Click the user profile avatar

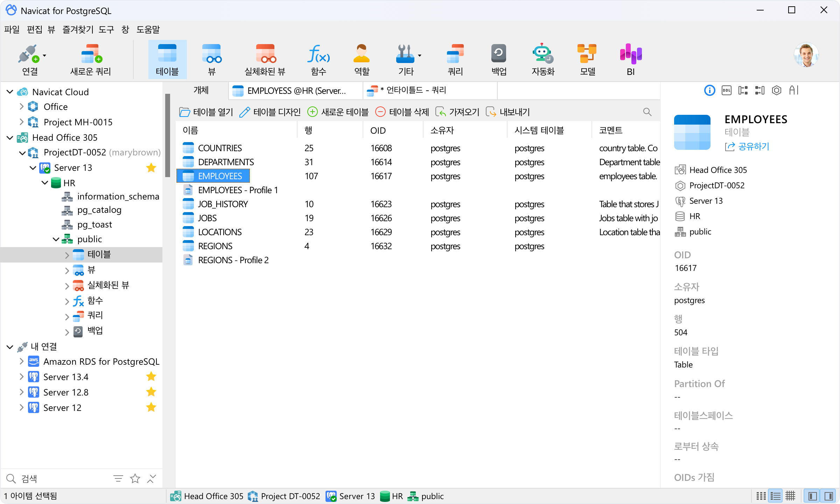[x=806, y=55]
